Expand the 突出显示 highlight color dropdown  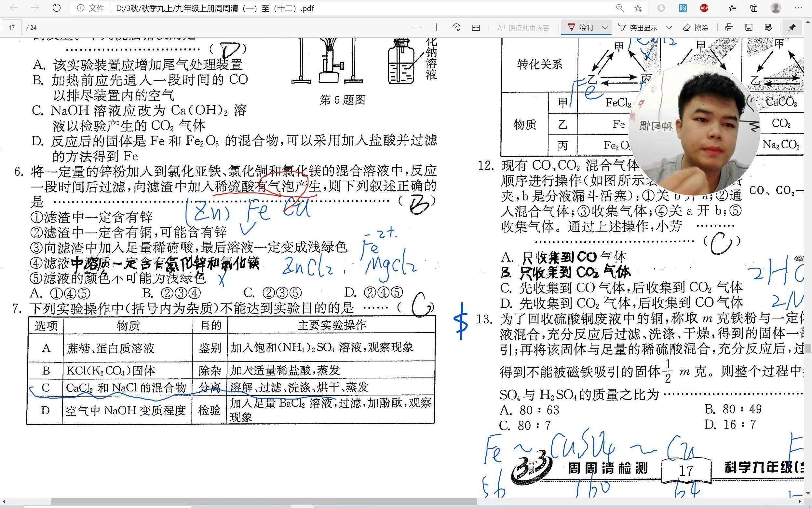(669, 28)
